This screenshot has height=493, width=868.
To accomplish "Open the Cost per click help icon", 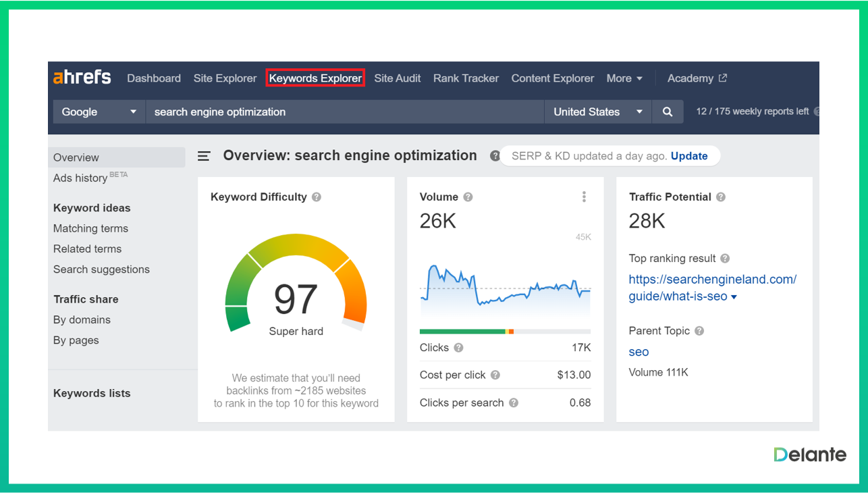I will [x=495, y=375].
